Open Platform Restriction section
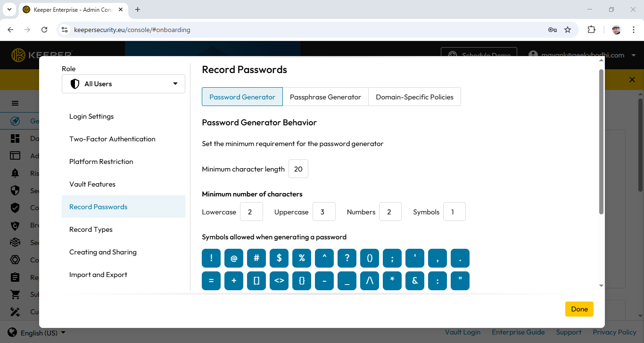 (x=124, y=162)
